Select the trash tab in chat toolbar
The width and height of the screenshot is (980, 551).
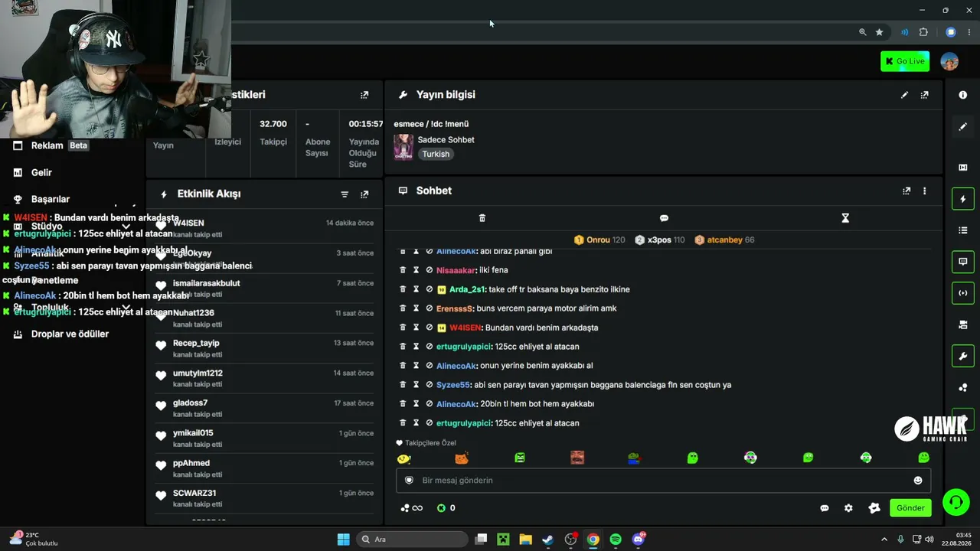coord(482,218)
